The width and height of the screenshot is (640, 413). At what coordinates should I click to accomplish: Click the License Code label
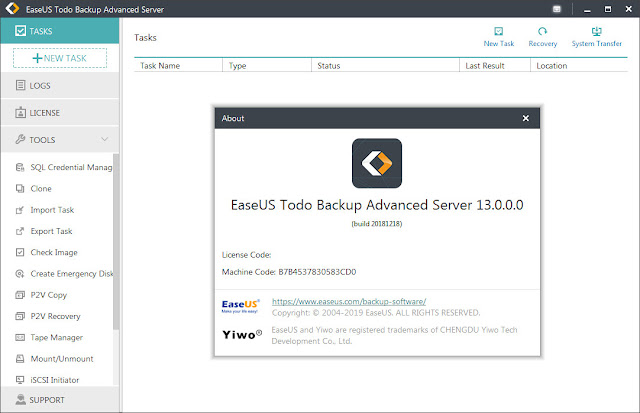point(246,255)
